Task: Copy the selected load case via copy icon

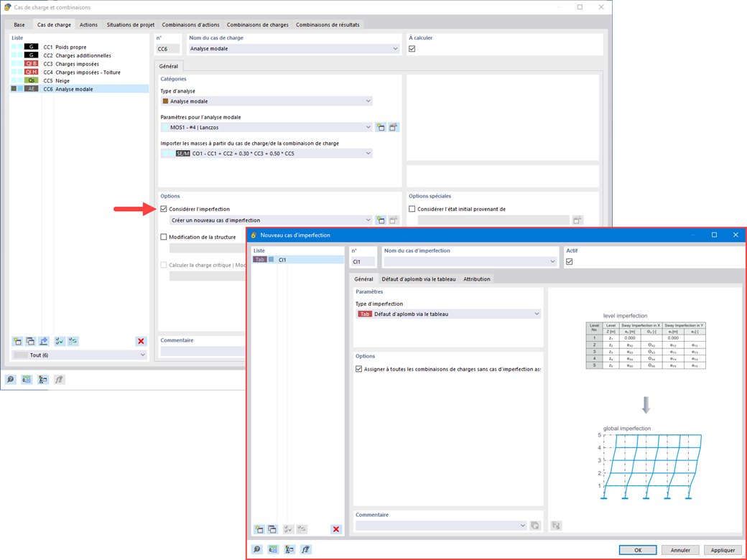Action: click(x=29, y=341)
